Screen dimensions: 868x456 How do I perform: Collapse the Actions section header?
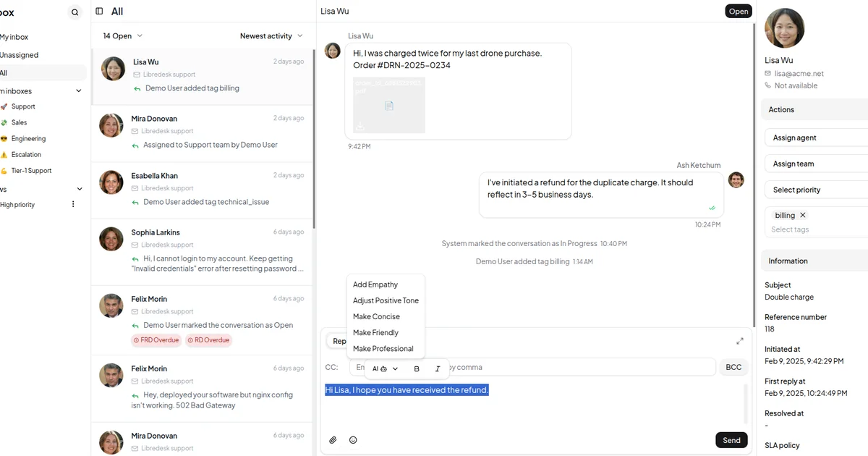coord(814,109)
